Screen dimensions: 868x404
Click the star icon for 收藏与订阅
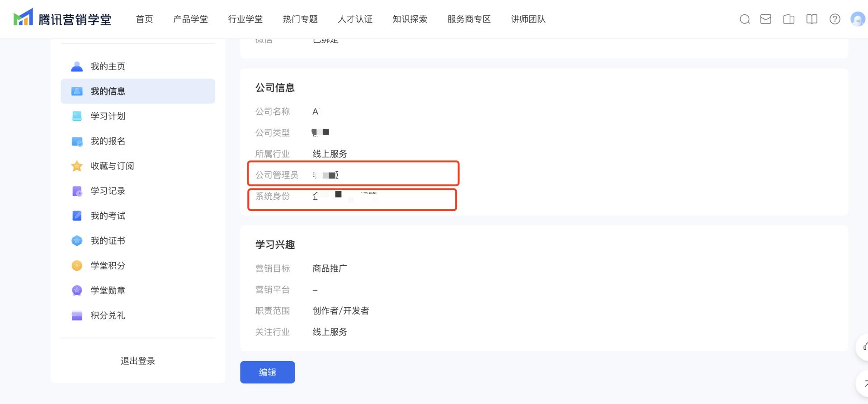click(77, 166)
